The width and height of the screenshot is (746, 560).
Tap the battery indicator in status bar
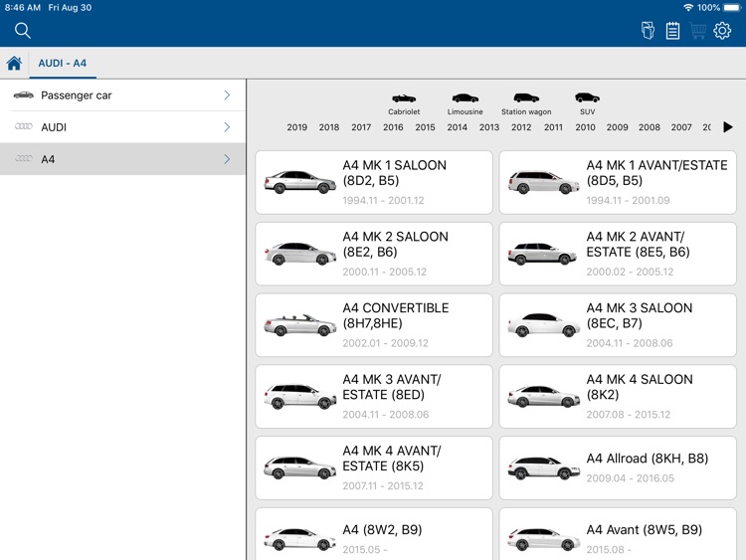732,8
